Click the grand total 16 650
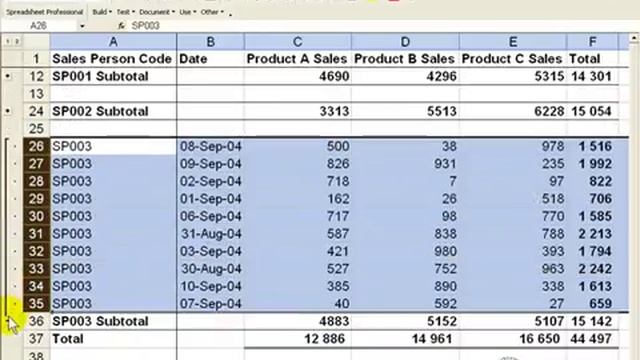This screenshot has width=640, height=360. pyautogui.click(x=513, y=339)
